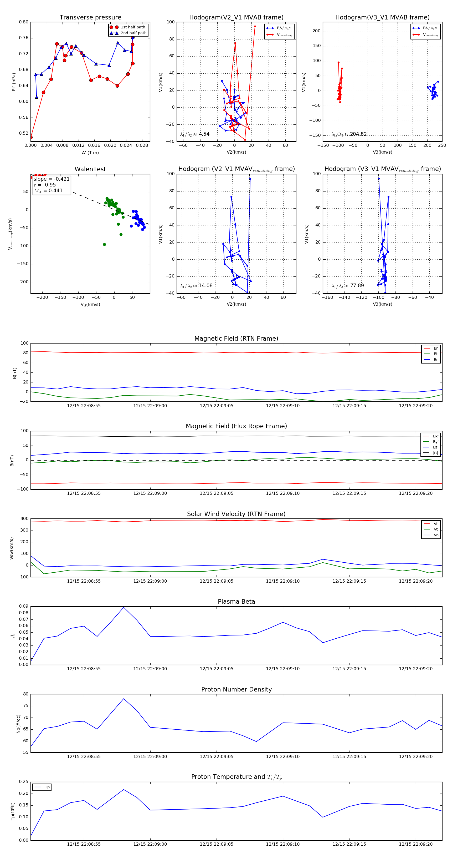The height and width of the screenshot is (868, 473).
Task: Click '12/15 22:09:10' tick under Proton Number Density
Action: tap(283, 756)
